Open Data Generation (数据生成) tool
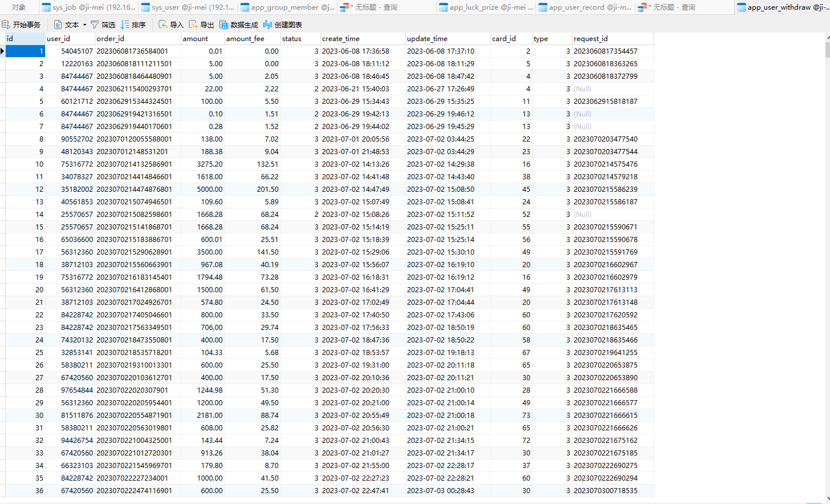 [224, 25]
